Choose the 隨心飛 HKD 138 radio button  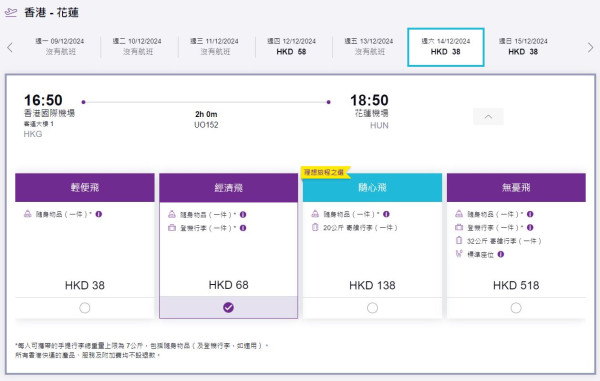(x=372, y=308)
